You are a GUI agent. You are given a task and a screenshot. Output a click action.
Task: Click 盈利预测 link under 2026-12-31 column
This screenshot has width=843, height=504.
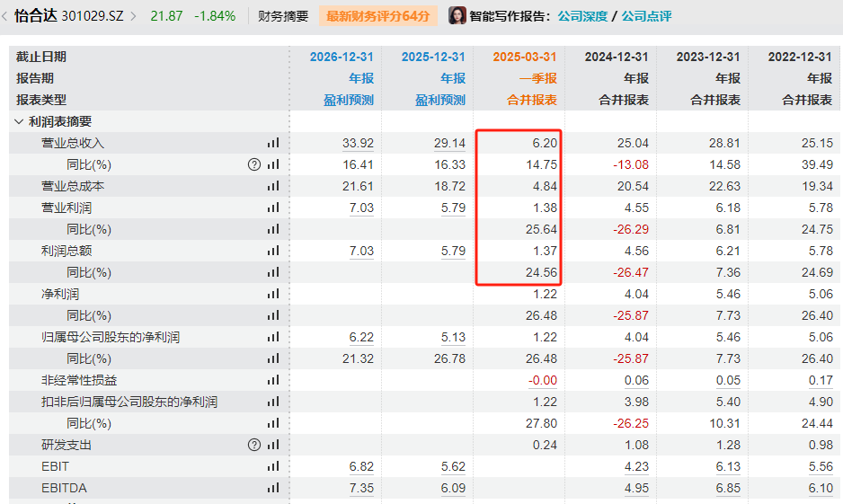click(349, 100)
